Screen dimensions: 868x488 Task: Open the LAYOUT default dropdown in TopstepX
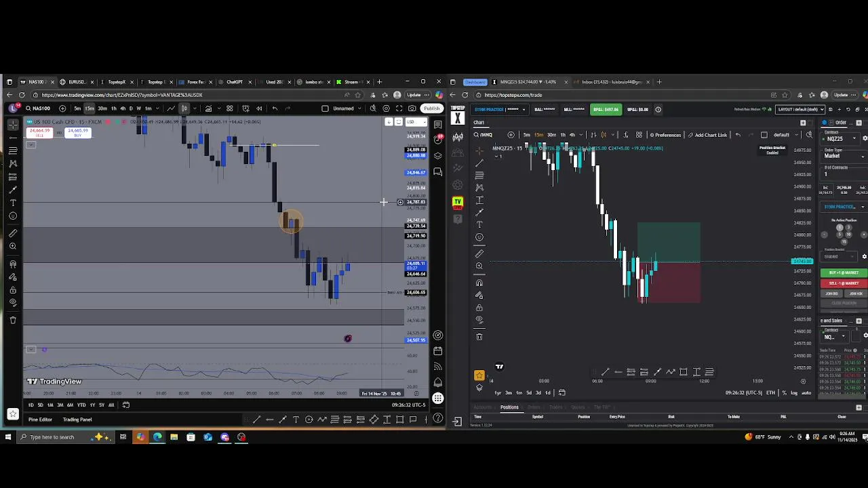click(x=801, y=109)
